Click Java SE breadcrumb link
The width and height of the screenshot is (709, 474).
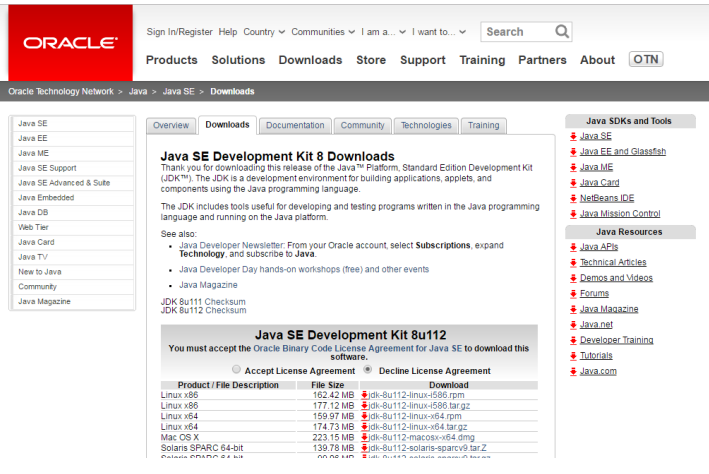[178, 91]
